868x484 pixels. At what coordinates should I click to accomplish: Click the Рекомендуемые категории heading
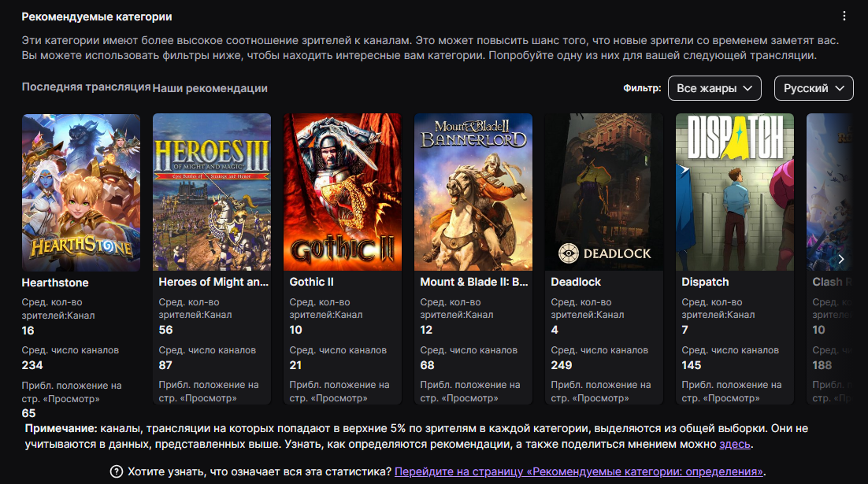[x=97, y=17]
